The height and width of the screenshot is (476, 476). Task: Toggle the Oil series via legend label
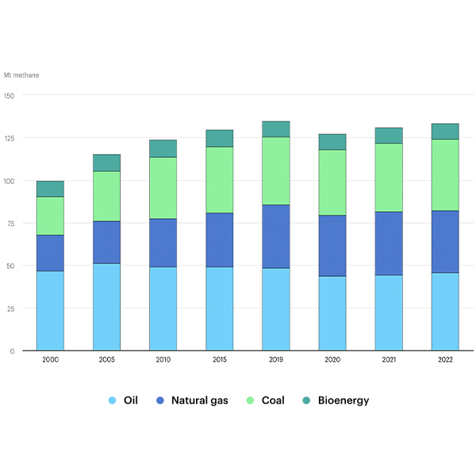point(130,401)
